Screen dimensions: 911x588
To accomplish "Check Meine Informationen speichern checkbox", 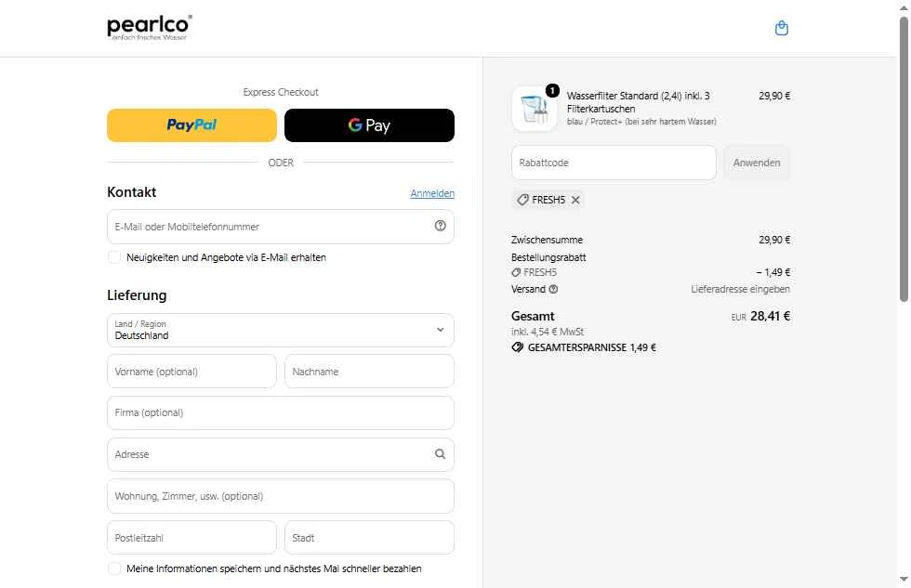I will [114, 568].
